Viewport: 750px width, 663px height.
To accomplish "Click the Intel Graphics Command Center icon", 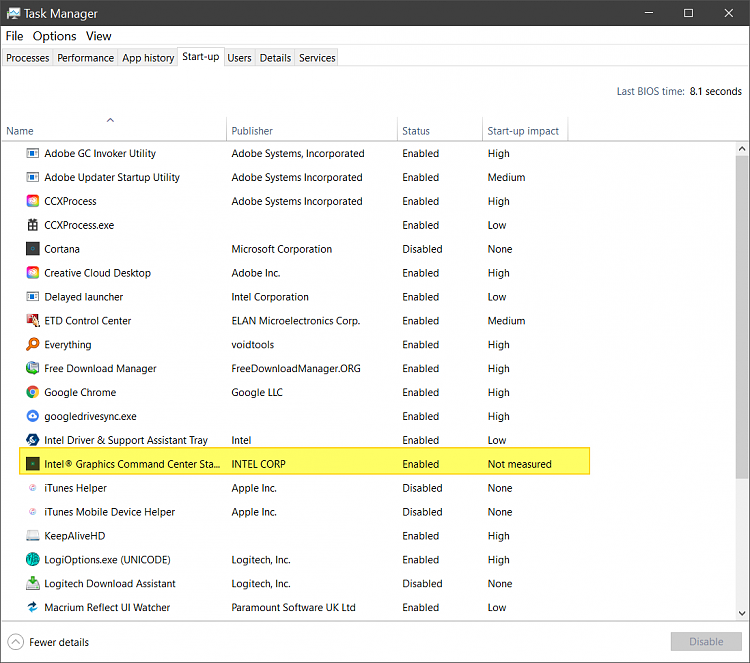I will [33, 464].
